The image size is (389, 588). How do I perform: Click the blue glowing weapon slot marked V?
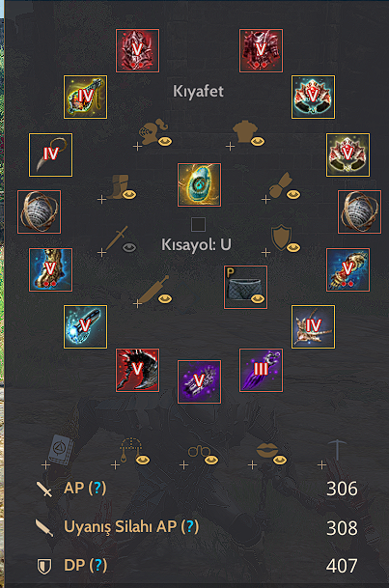click(x=86, y=326)
